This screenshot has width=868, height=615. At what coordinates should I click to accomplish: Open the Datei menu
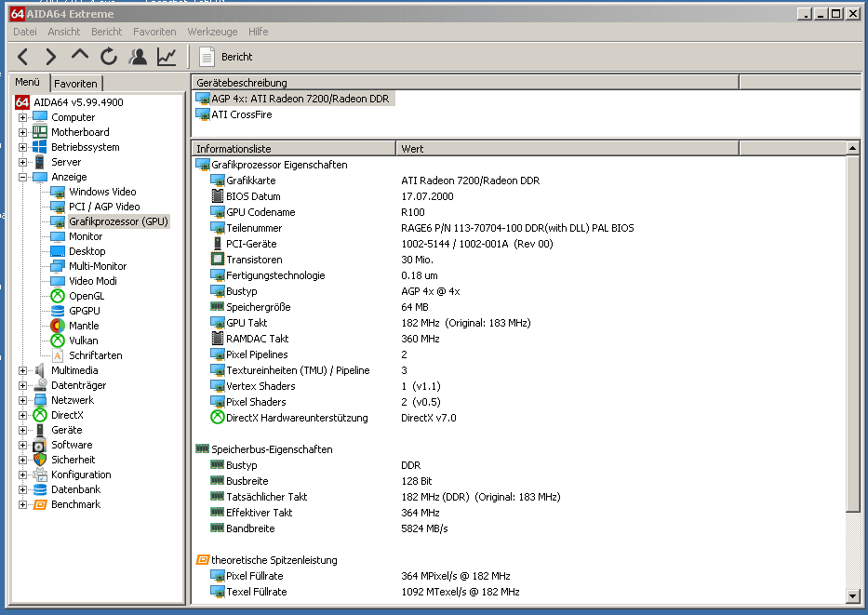click(x=25, y=32)
